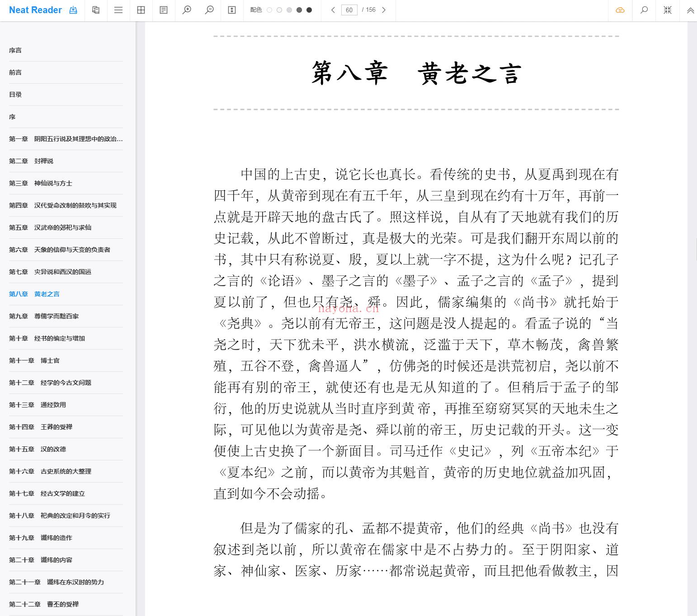Go to next page arrow
The height and width of the screenshot is (616, 697).
pyautogui.click(x=384, y=10)
